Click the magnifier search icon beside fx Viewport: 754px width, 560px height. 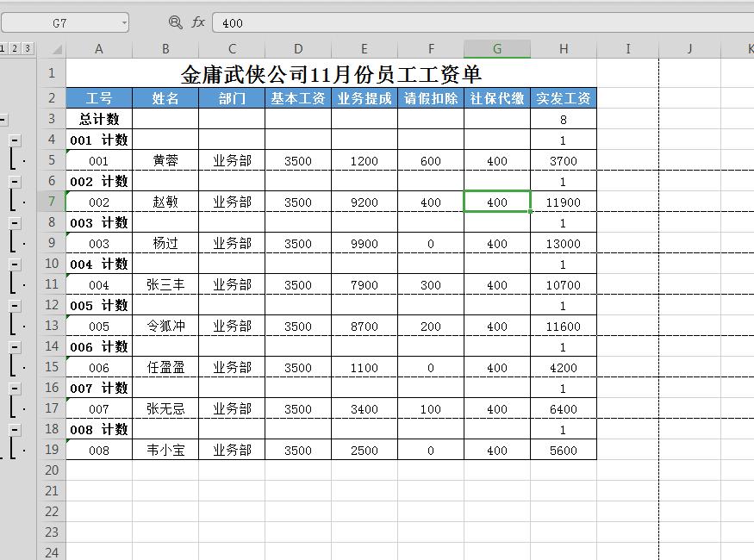coord(177,23)
